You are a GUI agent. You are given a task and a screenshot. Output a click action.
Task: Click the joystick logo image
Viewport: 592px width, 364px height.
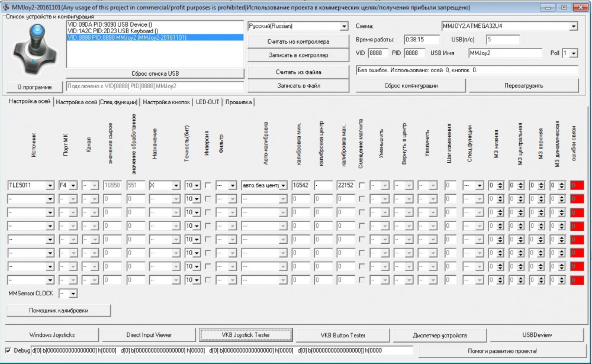point(34,50)
